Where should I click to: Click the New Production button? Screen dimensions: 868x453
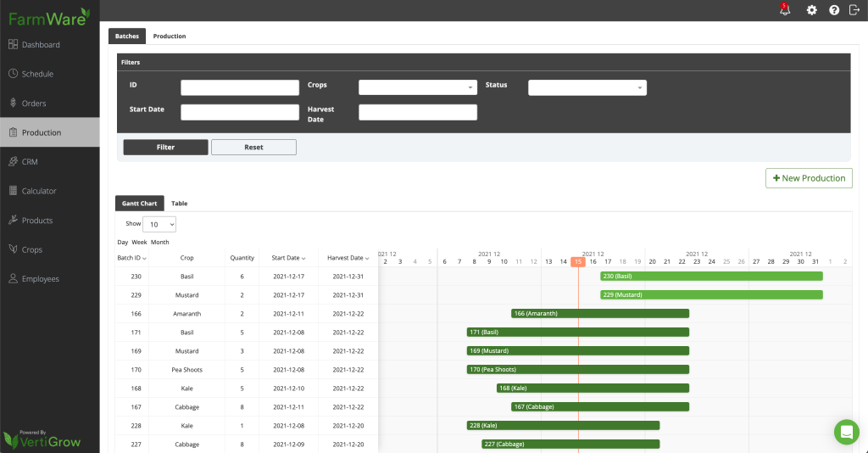(809, 178)
